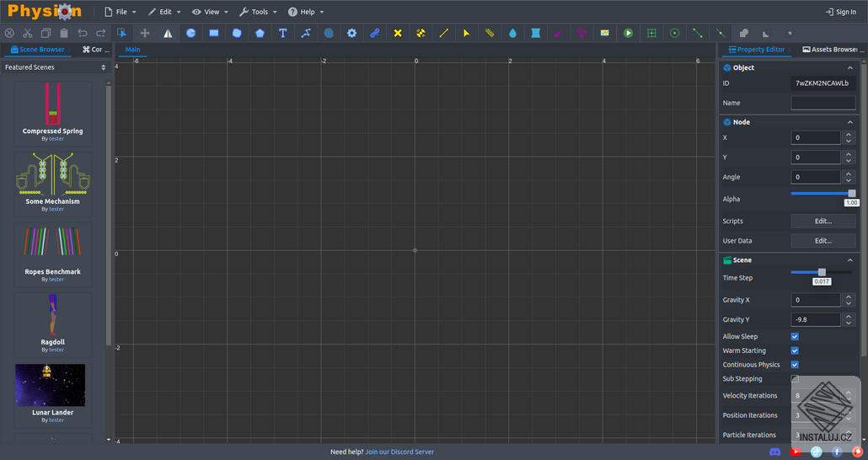Toggle the Continuous Physics checkbox
This screenshot has height=460, width=868.
[x=795, y=365]
